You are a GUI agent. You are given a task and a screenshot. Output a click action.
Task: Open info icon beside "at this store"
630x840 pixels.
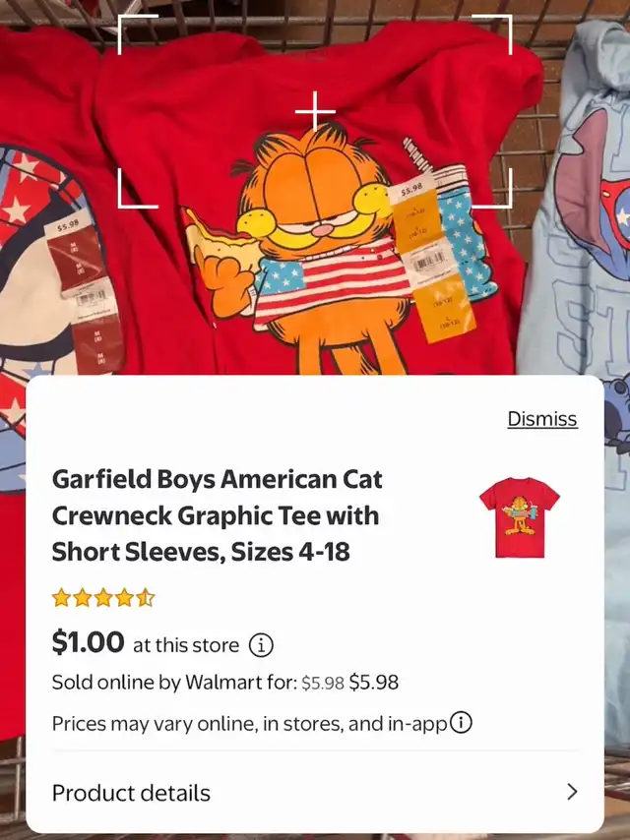260,645
